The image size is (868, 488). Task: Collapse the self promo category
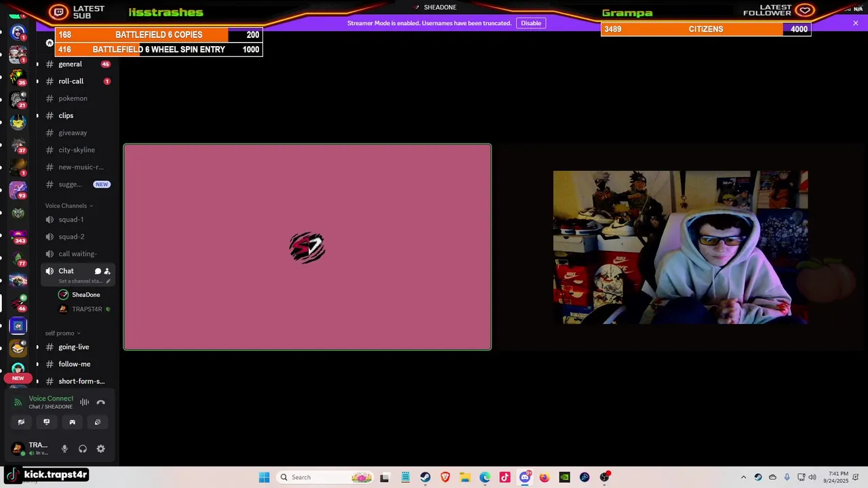click(63, 333)
